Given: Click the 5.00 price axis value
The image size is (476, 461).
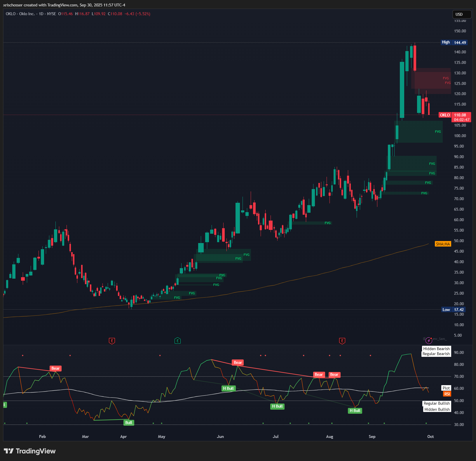Looking at the screenshot, I should 458,335.
